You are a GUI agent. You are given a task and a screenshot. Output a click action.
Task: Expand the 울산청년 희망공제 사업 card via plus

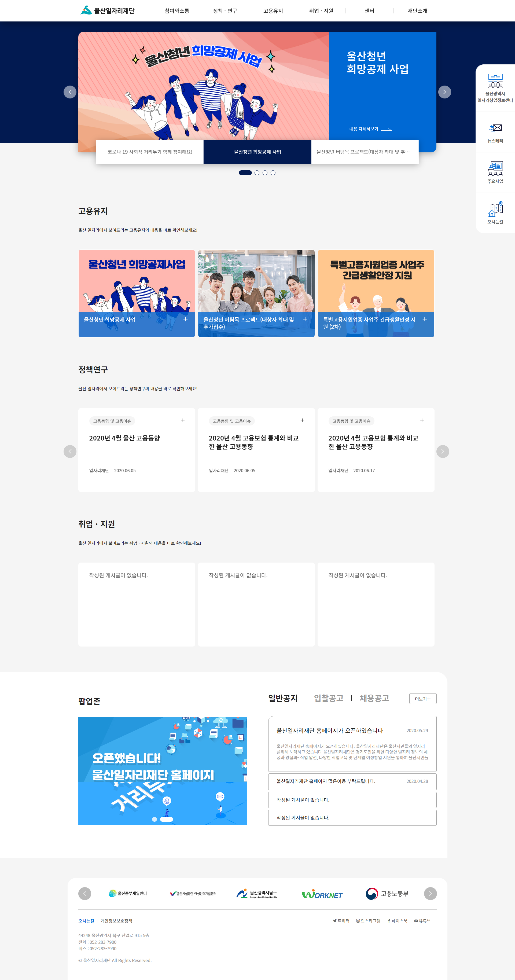coord(185,319)
